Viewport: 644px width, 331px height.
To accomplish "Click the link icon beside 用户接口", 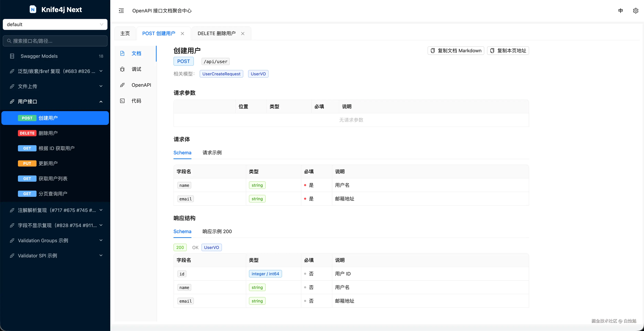I will coord(12,102).
